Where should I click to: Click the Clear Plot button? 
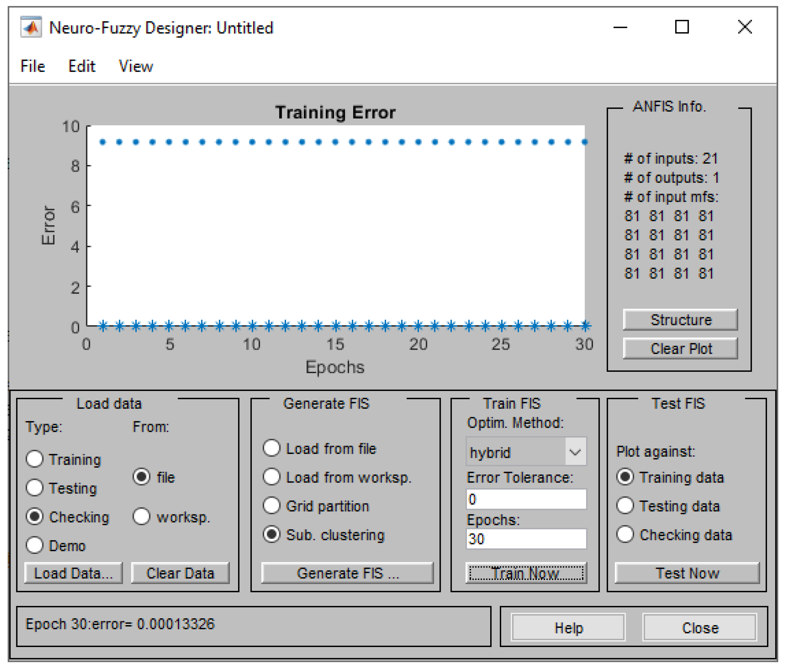pyautogui.click(x=680, y=348)
